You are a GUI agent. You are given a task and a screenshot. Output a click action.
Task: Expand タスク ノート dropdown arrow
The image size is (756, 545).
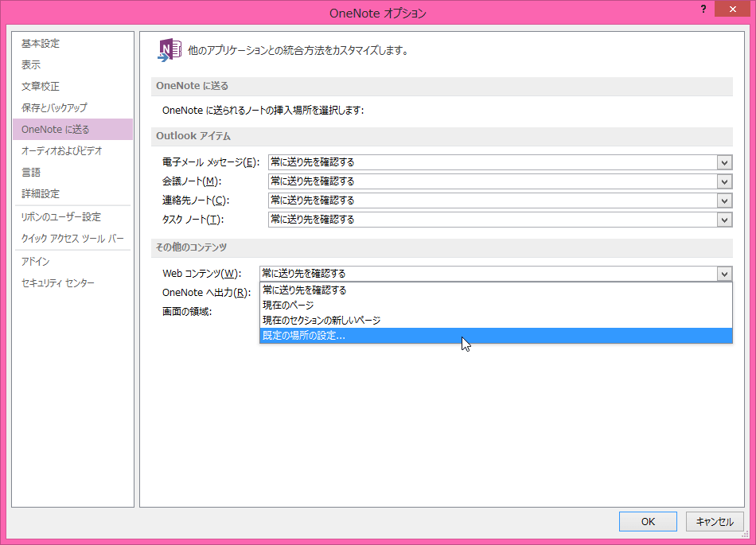724,220
